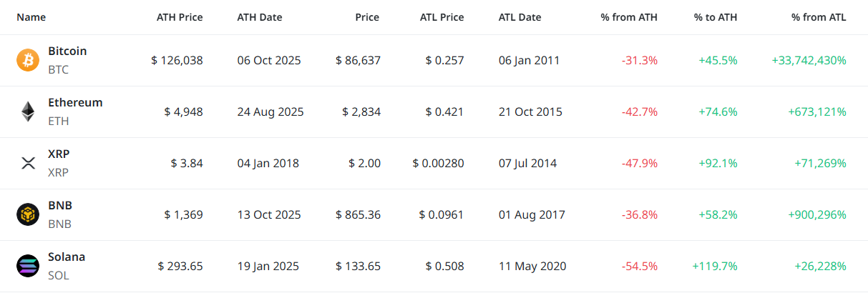Open the Ethereum coin name link
The width and height of the screenshot is (868, 293).
pyautogui.click(x=75, y=103)
